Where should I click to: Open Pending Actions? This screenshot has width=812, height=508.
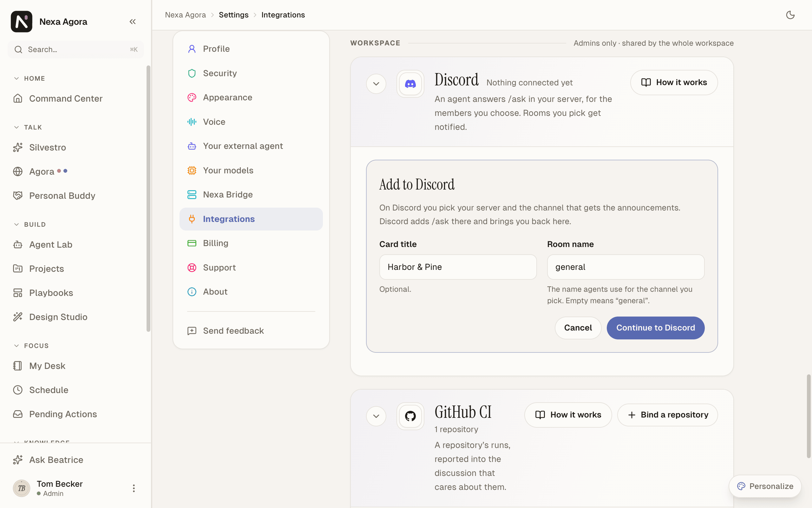click(75, 414)
